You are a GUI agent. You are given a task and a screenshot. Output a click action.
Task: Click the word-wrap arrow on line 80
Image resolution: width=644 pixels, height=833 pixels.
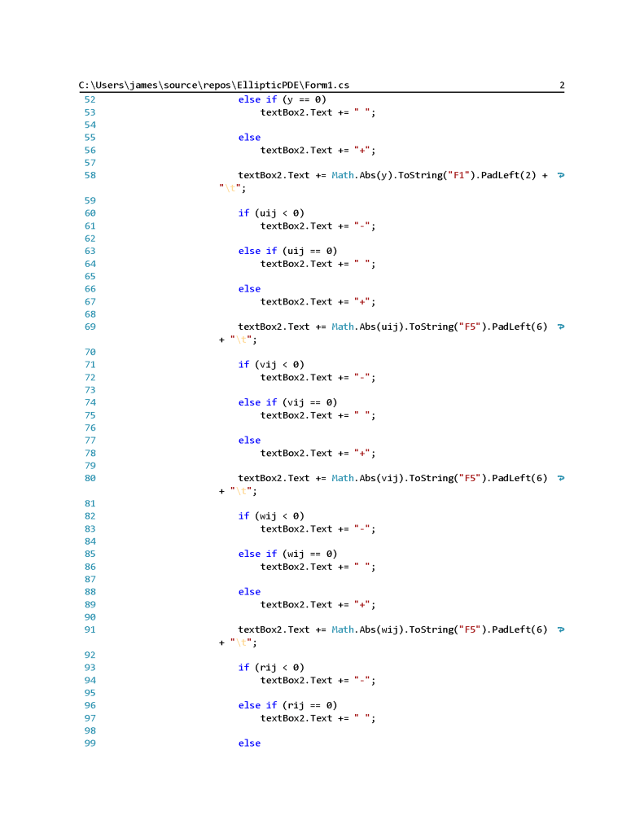click(x=560, y=478)
